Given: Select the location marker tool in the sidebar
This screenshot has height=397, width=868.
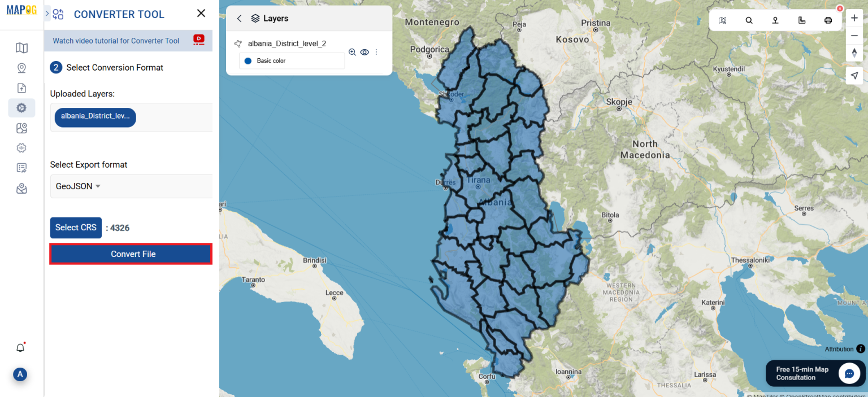Looking at the screenshot, I should [21, 68].
